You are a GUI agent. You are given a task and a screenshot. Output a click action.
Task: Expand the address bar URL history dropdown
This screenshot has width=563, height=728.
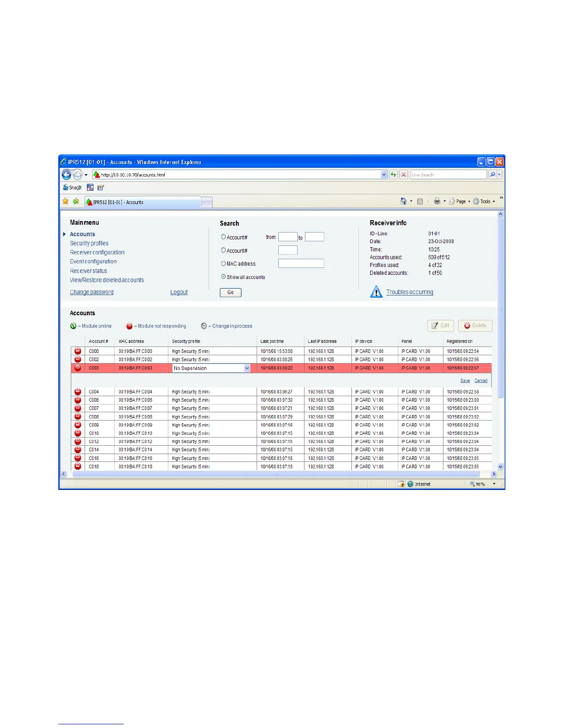[x=384, y=175]
